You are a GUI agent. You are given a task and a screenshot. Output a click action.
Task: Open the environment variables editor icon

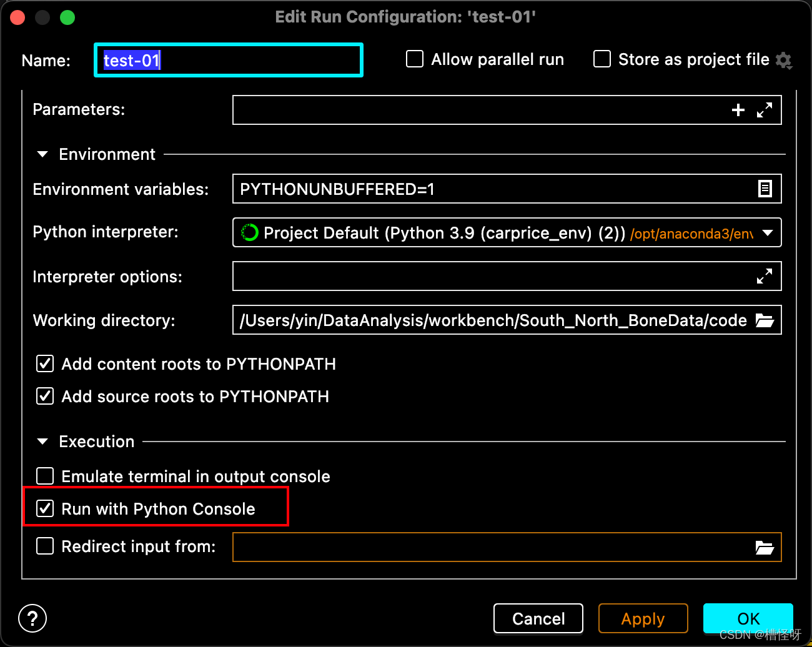pos(765,189)
